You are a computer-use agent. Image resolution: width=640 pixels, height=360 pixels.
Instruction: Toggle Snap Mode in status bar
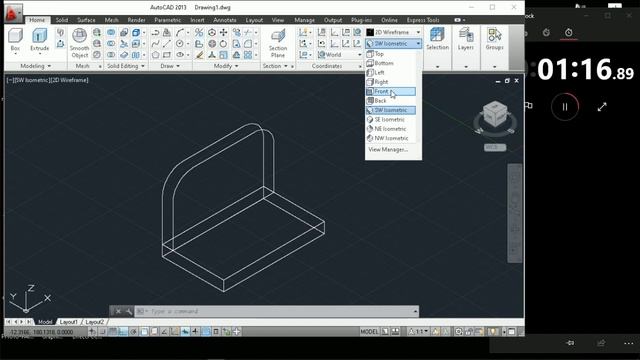pyautogui.click(x=103, y=331)
